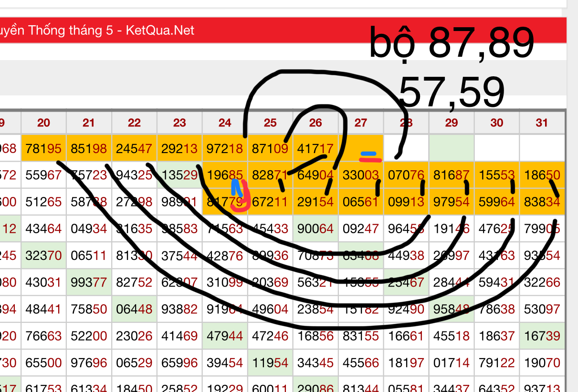578x392 pixels.
Task: Select the orange cell 18650 under day 31
Action: coord(542,175)
